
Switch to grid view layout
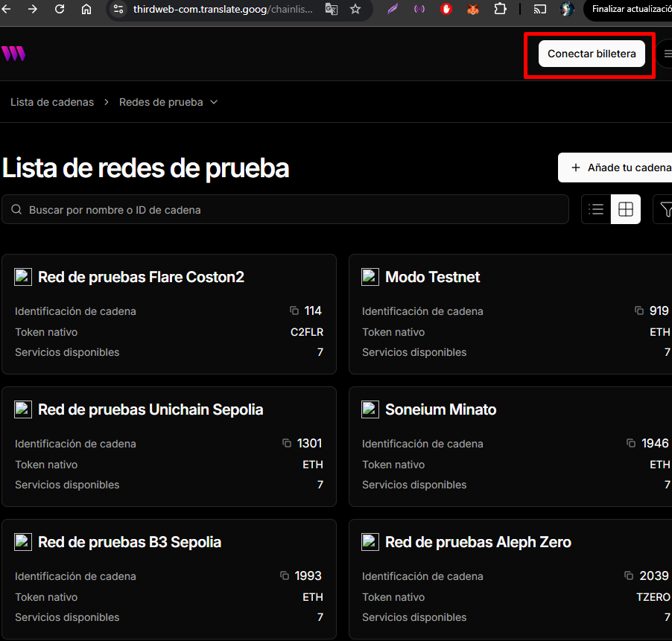click(x=626, y=209)
